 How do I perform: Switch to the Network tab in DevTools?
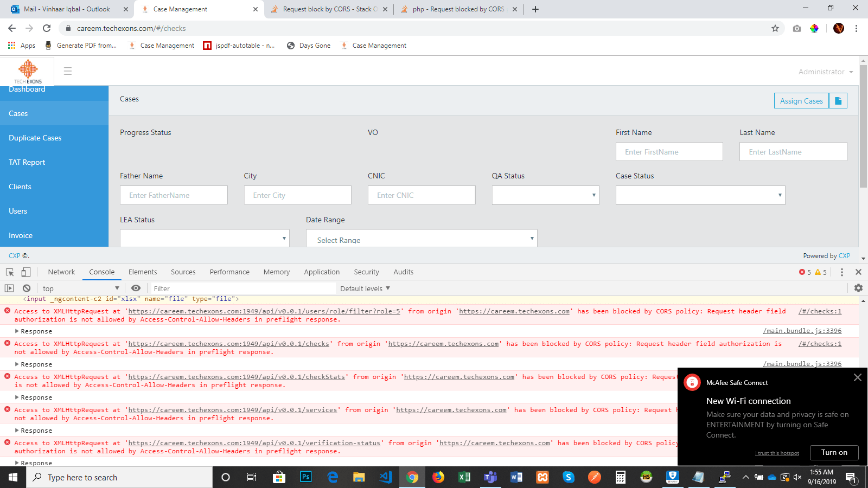click(61, 272)
